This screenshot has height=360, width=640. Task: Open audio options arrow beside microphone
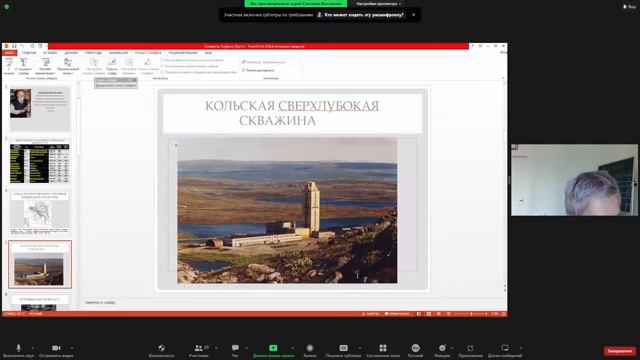click(x=33, y=348)
